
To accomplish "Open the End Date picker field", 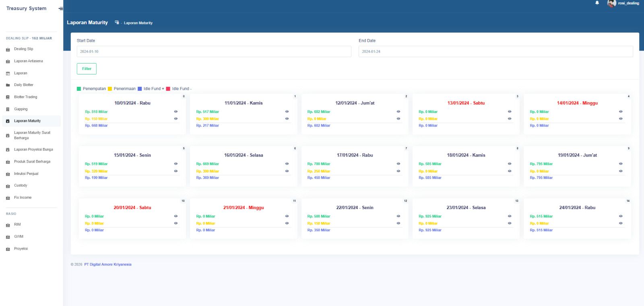I will click(495, 51).
